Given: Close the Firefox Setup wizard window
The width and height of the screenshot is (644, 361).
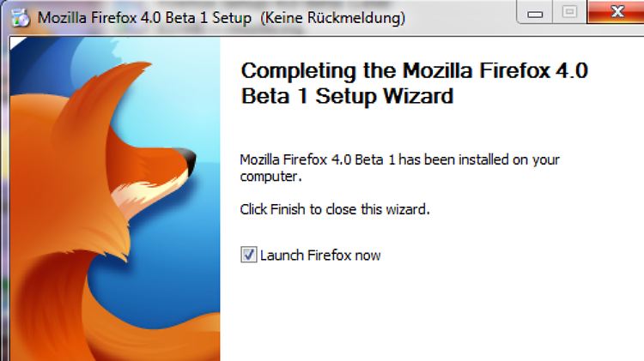Looking at the screenshot, I should pyautogui.click(x=616, y=13).
